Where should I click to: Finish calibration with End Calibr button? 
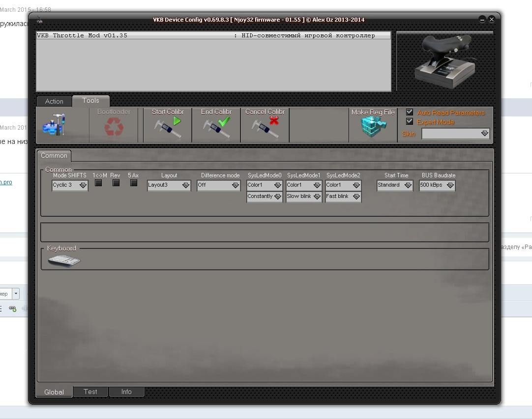point(216,125)
